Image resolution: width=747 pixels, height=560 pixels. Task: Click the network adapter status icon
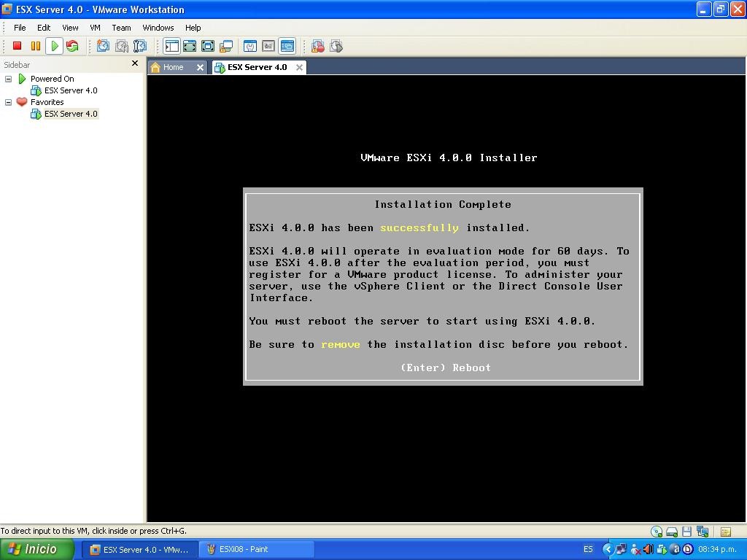[x=703, y=532]
